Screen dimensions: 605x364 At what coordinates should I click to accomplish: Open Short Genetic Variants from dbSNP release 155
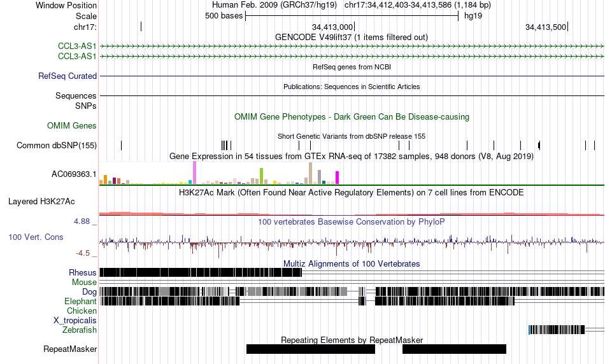(352, 136)
